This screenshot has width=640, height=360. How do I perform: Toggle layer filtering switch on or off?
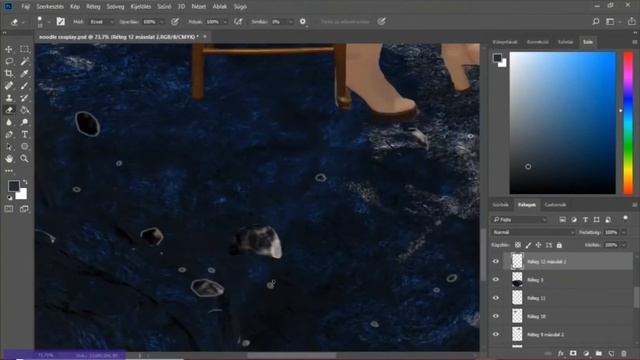point(625,219)
